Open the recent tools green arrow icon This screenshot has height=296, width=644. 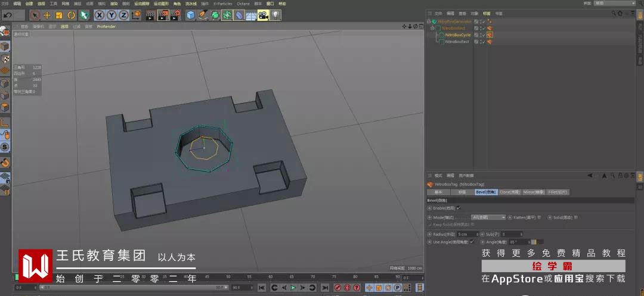[x=83, y=15]
